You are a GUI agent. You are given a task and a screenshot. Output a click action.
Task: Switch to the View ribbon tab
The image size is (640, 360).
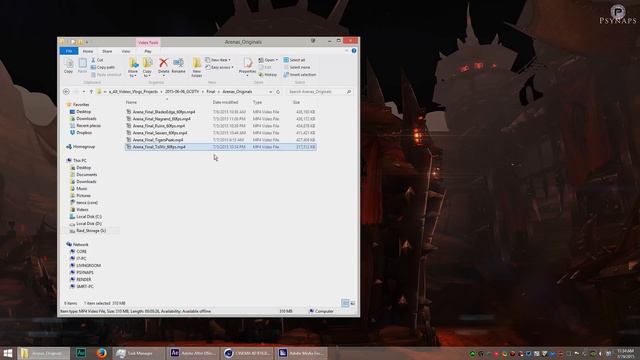click(126, 51)
